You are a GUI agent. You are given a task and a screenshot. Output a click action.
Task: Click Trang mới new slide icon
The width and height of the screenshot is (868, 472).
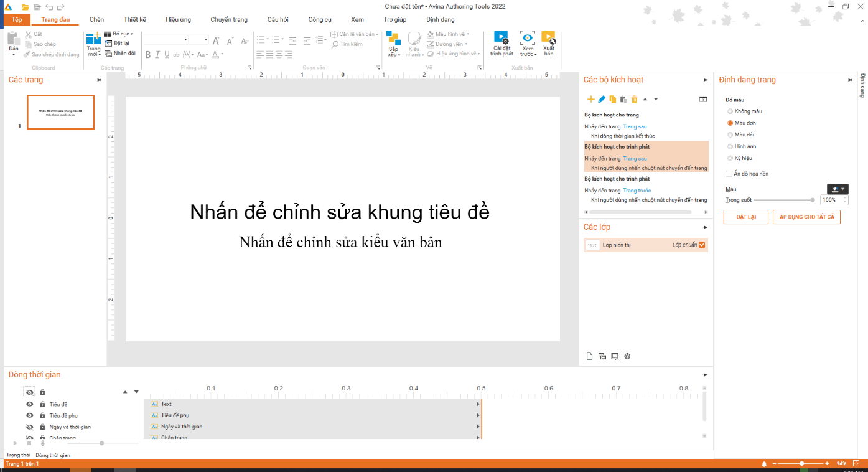tap(93, 39)
